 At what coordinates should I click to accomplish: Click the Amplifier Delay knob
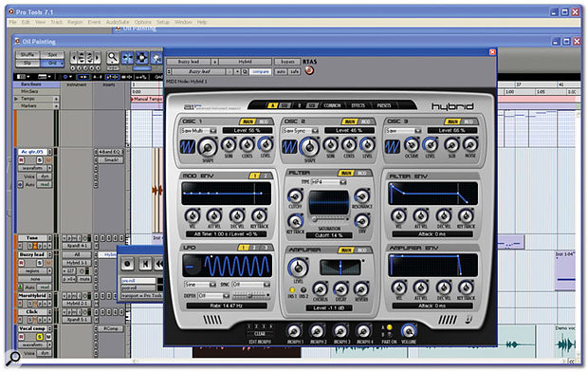(x=340, y=289)
